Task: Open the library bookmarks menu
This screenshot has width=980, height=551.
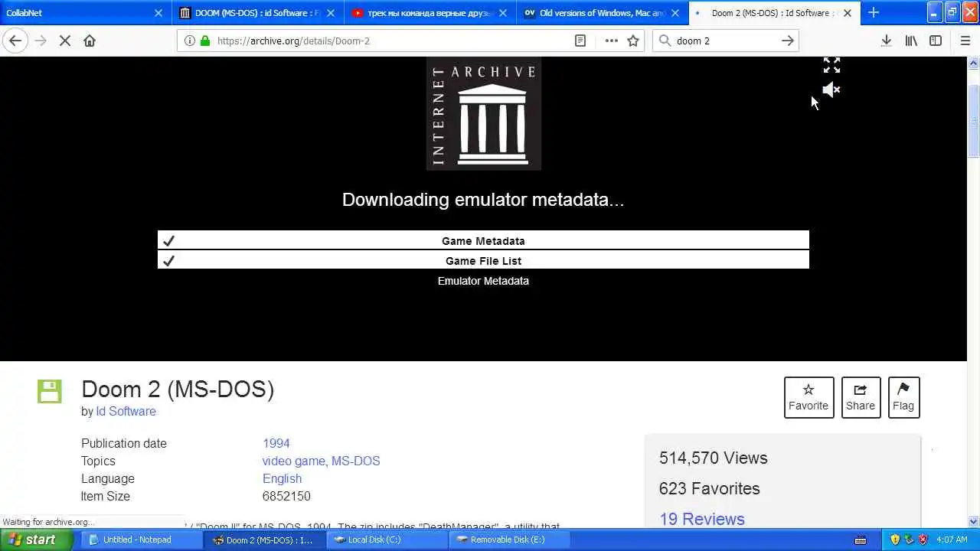Action: [x=911, y=41]
